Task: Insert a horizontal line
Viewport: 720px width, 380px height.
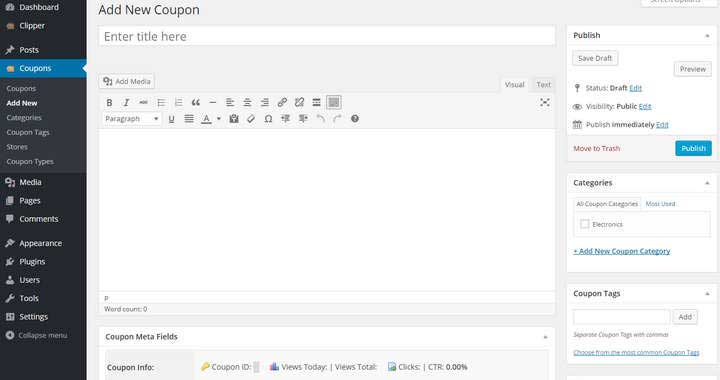Action: point(213,102)
